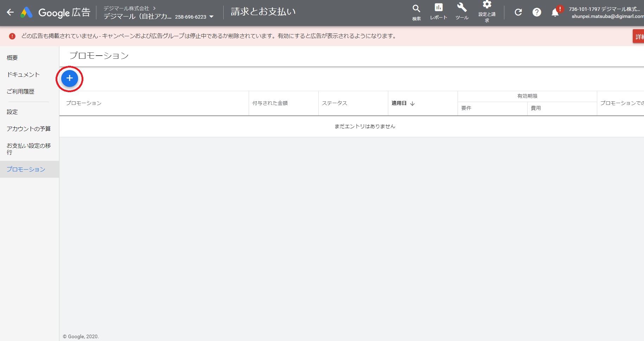
Task: Expand the account selector dropdown arrow
Action: (x=211, y=17)
